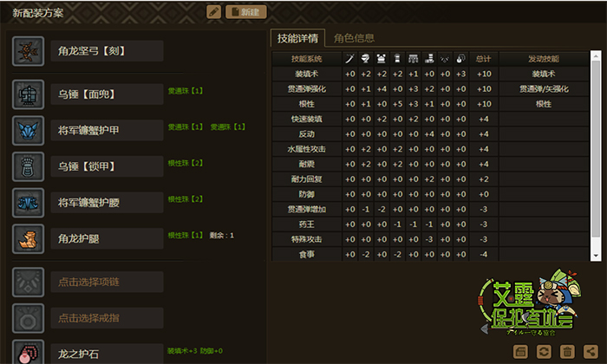Click the helmet slot icon
The width and height of the screenshot is (607, 364).
(28, 94)
